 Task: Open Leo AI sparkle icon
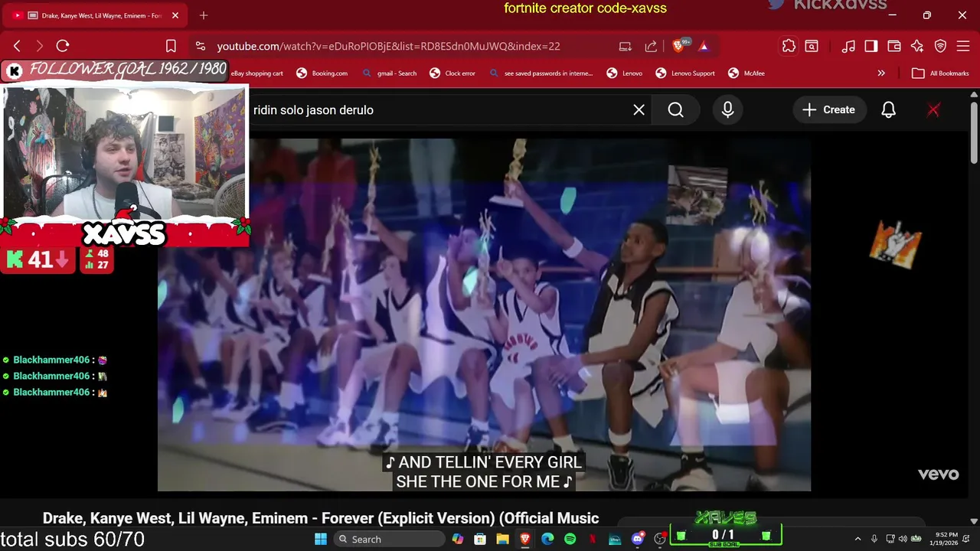[x=917, y=46]
